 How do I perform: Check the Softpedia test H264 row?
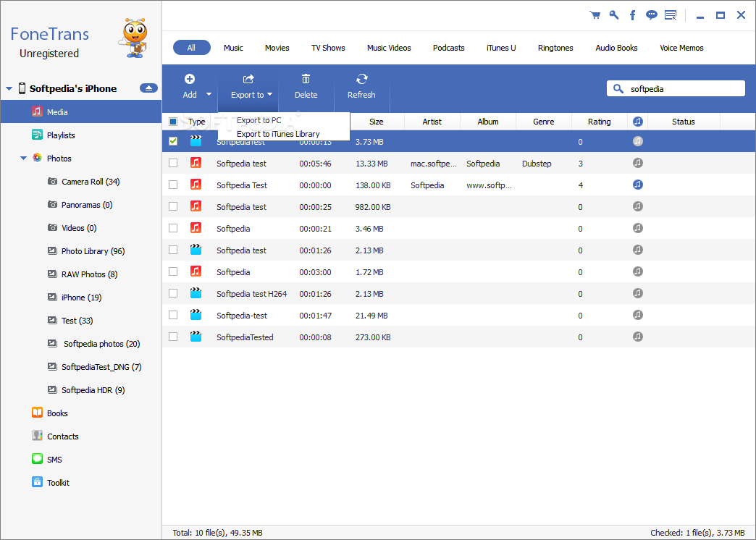[172, 293]
